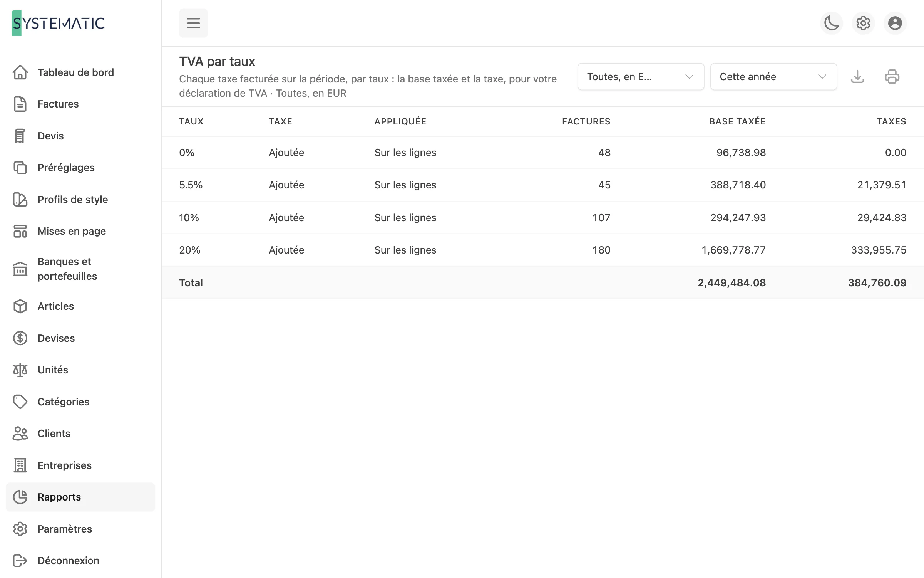Click the taxes value 29,424.83
924x578 pixels.
[882, 218]
